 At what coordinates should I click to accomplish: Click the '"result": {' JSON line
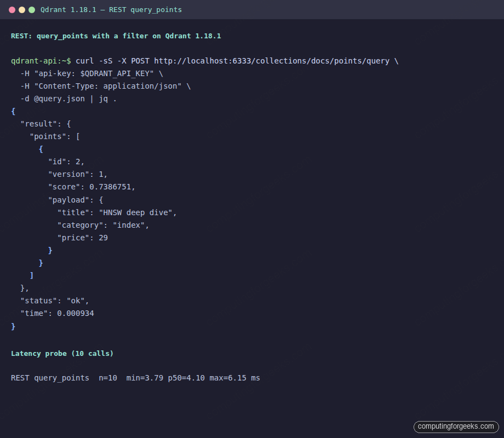(x=45, y=124)
